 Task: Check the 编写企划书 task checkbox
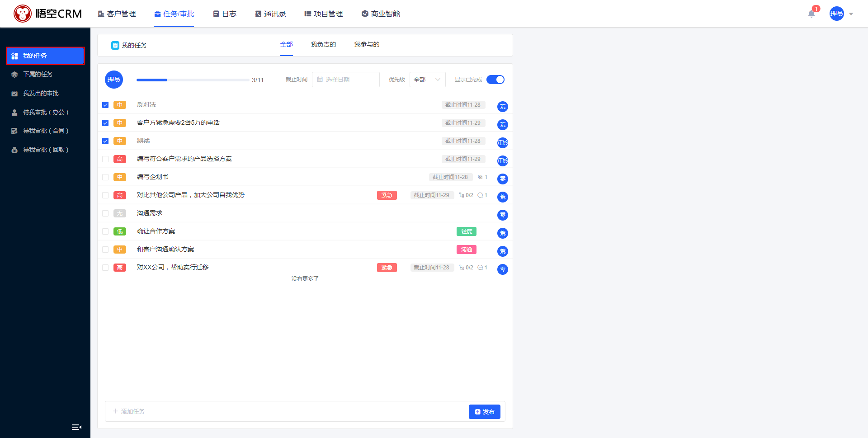coord(105,177)
